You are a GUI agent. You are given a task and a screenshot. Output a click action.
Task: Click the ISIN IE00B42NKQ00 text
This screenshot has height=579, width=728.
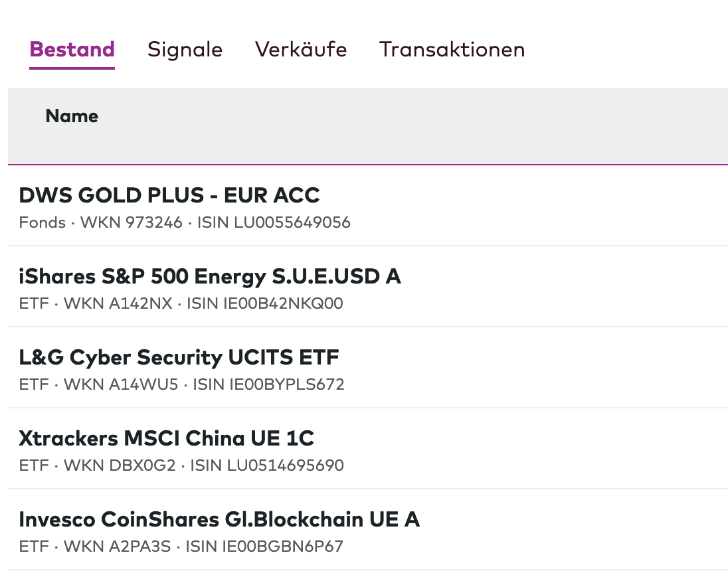[265, 303]
